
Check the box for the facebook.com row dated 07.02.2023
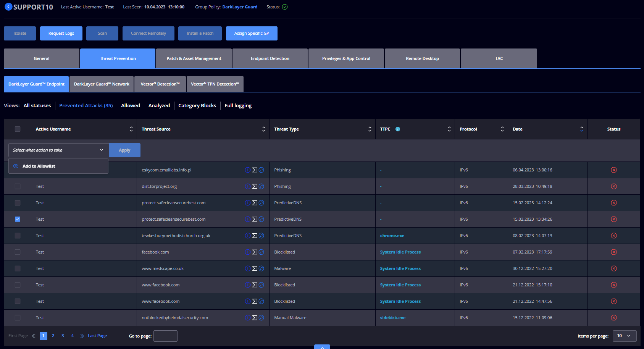(18, 252)
